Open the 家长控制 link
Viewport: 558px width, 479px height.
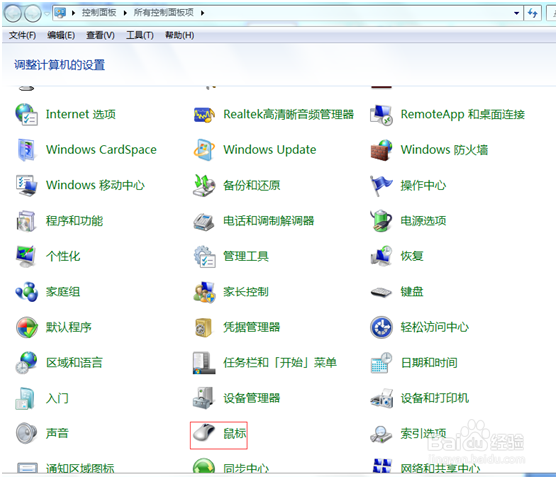click(x=246, y=292)
